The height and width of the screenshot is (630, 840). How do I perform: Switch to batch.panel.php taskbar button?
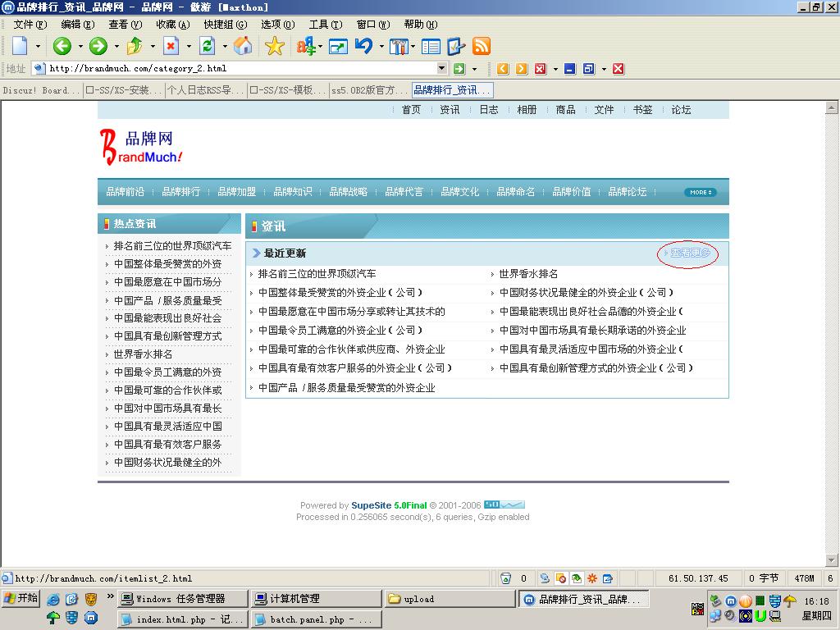pos(316,619)
